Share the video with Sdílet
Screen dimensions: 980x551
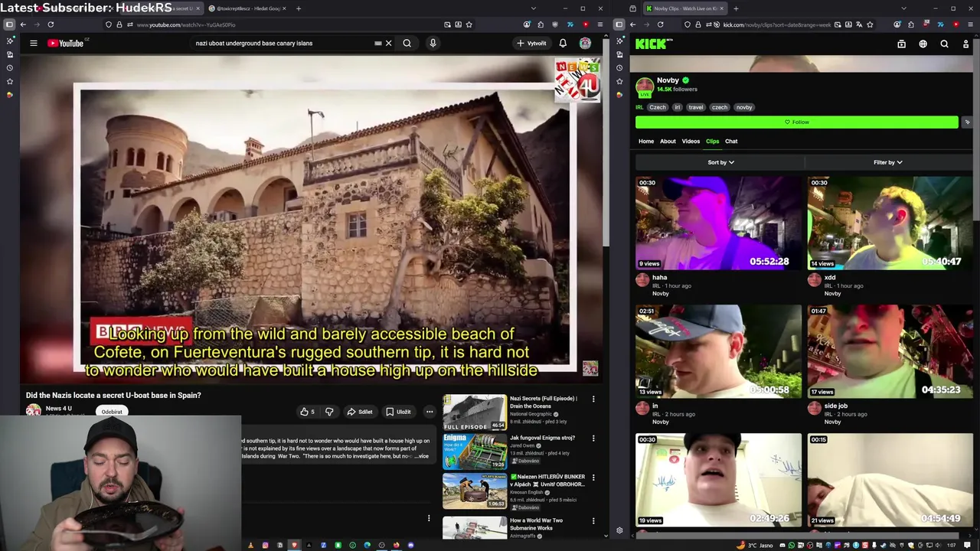(359, 412)
